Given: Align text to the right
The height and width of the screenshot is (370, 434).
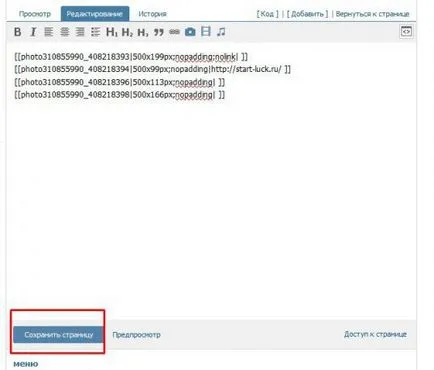Looking at the screenshot, I should [x=80, y=32].
